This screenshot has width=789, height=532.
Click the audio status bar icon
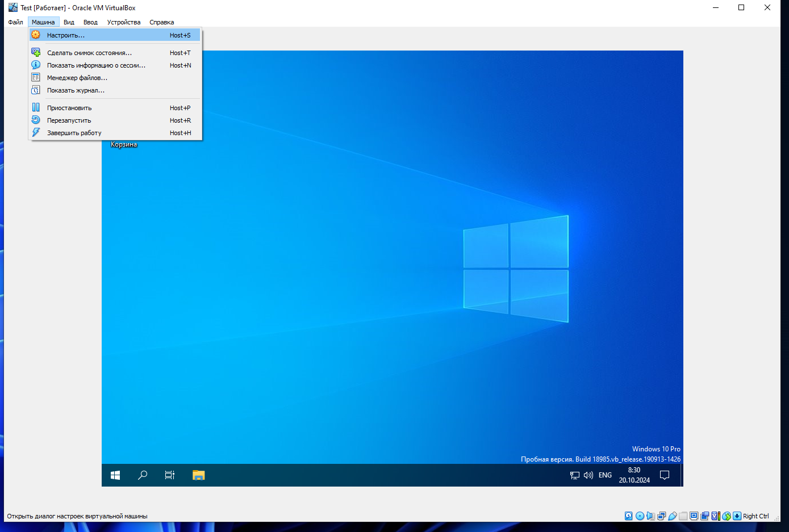click(650, 516)
